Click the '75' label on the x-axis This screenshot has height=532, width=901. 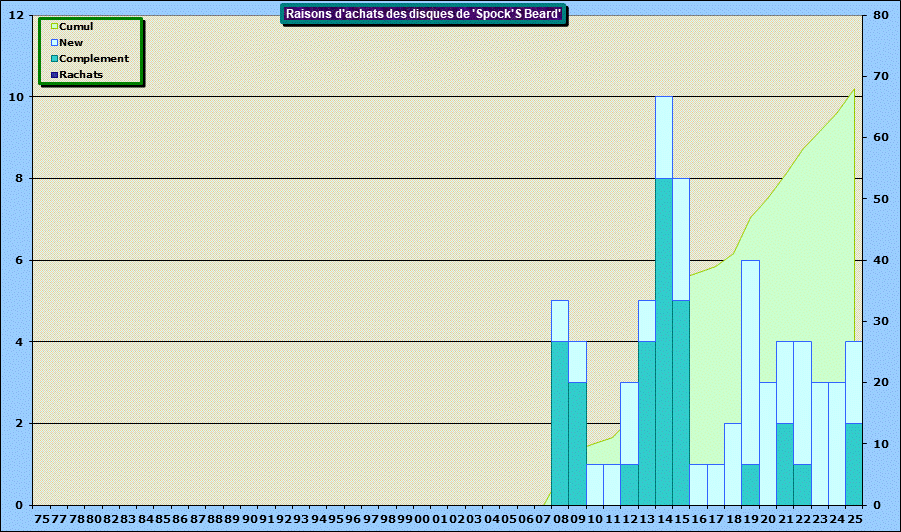point(41,519)
